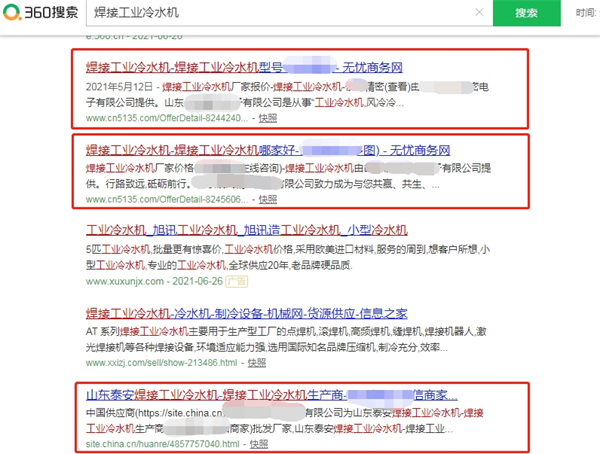Click the green 搜索 button

[527, 13]
